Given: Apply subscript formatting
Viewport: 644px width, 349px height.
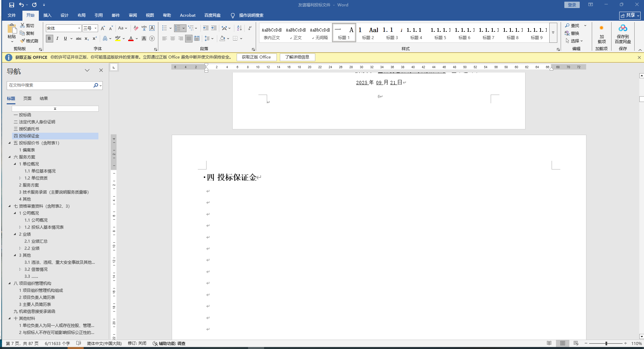Looking at the screenshot, I should tap(87, 38).
